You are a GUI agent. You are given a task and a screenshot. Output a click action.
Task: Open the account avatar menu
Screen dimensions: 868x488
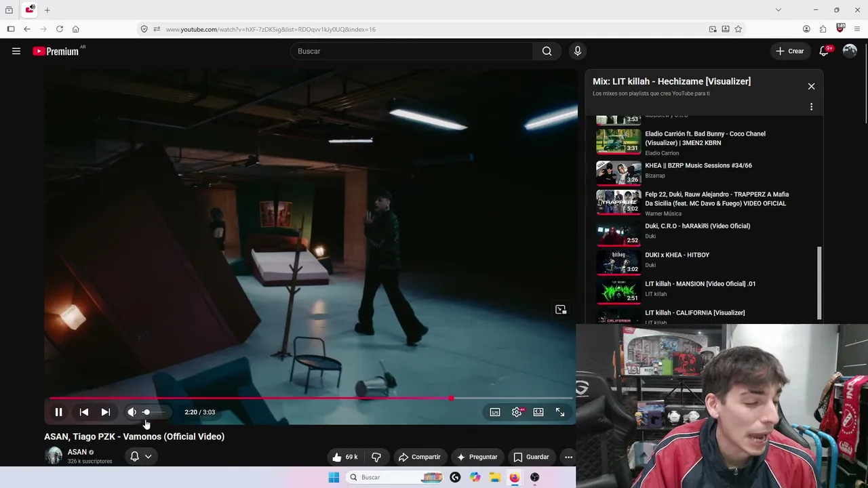tap(850, 51)
